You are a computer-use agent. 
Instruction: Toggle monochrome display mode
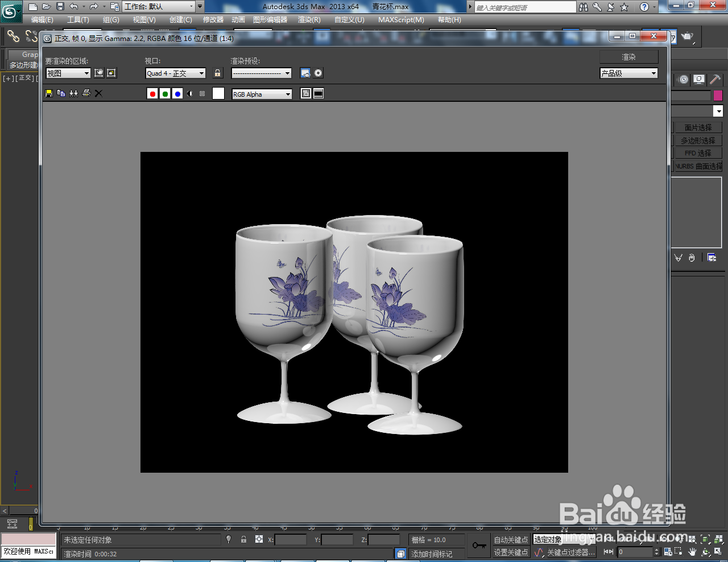click(x=202, y=94)
